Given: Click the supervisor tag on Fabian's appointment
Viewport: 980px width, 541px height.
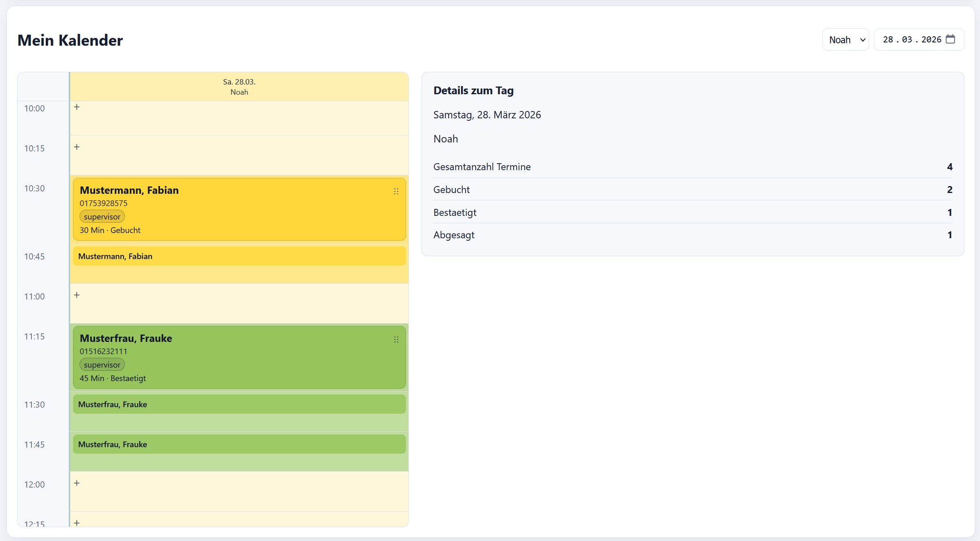Looking at the screenshot, I should point(102,217).
